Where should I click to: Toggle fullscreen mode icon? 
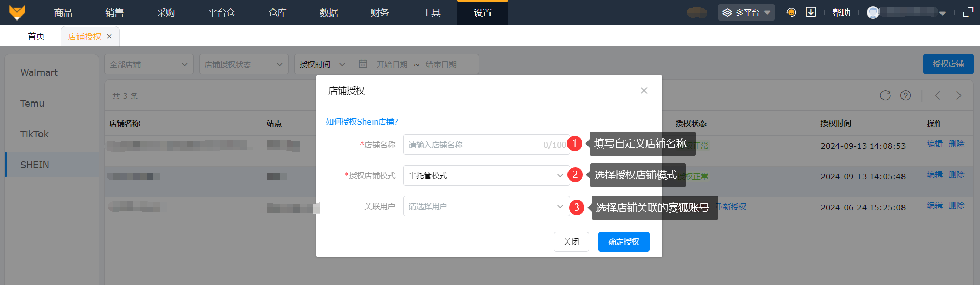pos(968,12)
